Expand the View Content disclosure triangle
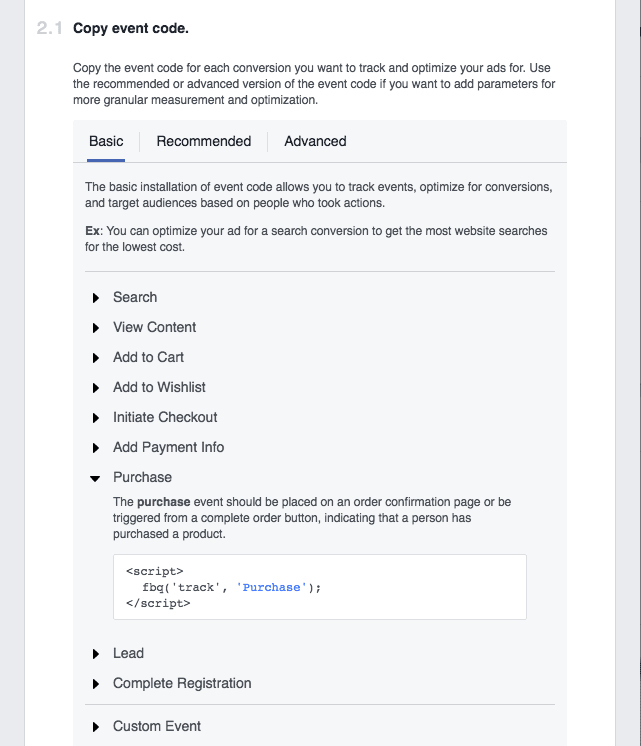The height and width of the screenshot is (746, 641). point(96,328)
